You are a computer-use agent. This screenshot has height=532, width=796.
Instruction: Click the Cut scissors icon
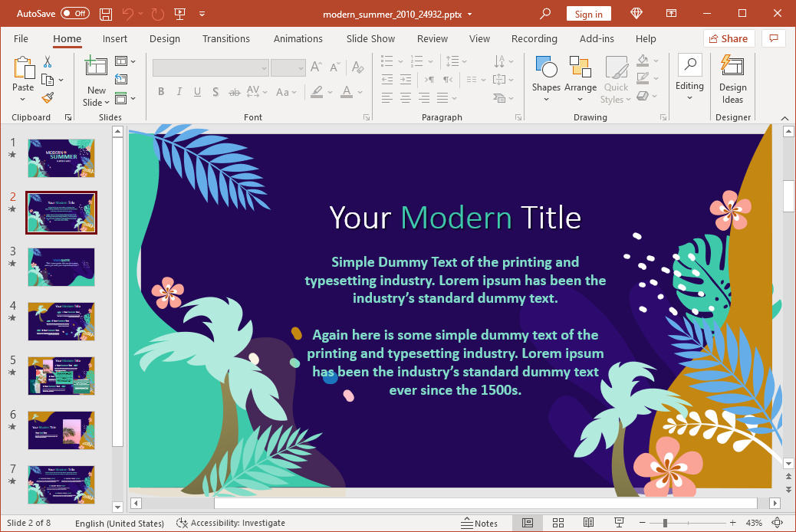click(48, 62)
